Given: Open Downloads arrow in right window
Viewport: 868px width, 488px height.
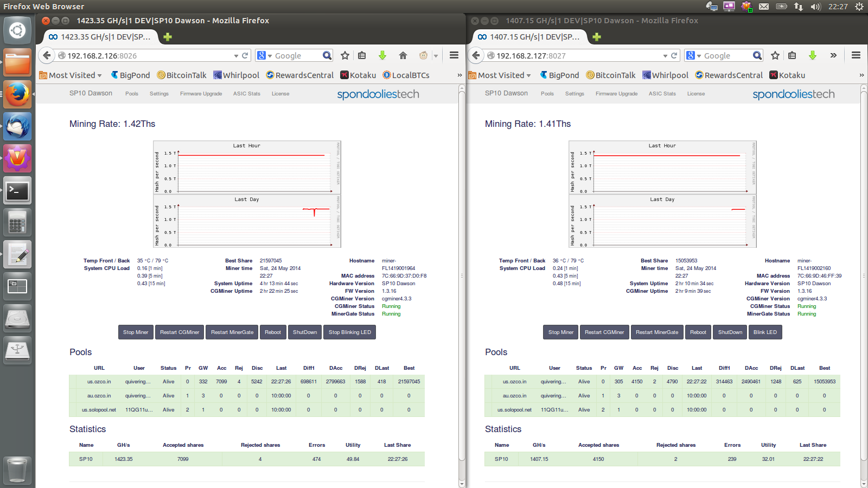Looking at the screenshot, I should pyautogui.click(x=813, y=55).
